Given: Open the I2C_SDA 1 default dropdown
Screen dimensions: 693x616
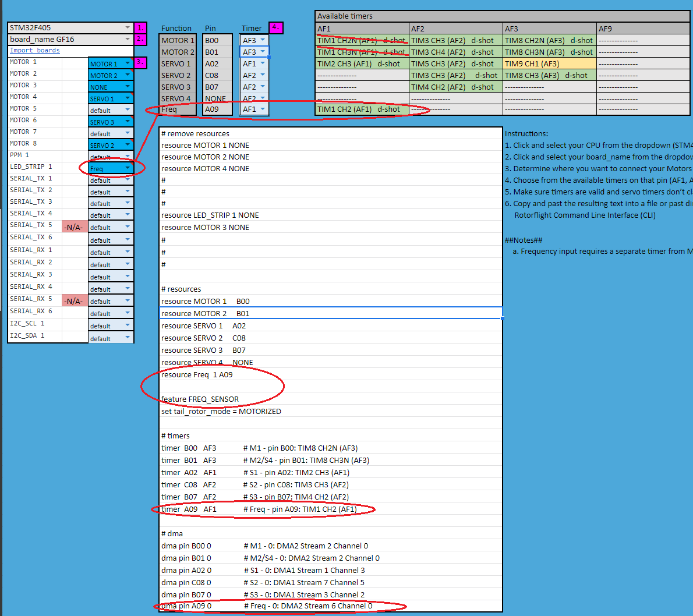Looking at the screenshot, I should coord(128,338).
